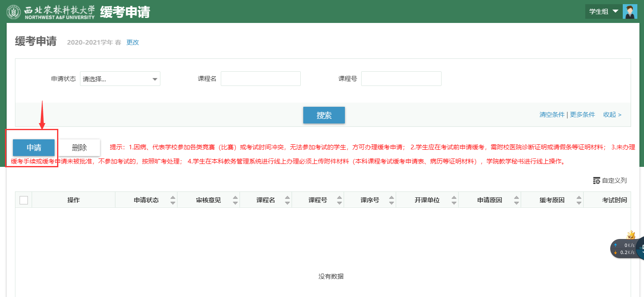Tick the select-all checkbox in table header
This screenshot has height=297, width=644.
pyautogui.click(x=24, y=200)
